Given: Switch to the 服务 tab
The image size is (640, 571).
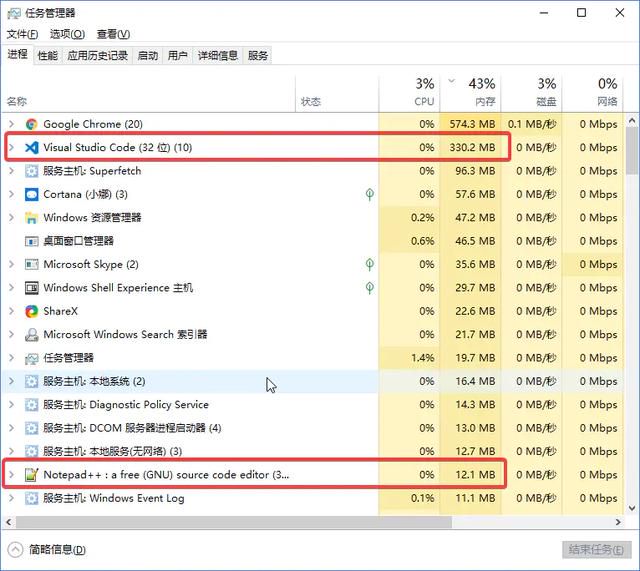Looking at the screenshot, I should point(258,56).
